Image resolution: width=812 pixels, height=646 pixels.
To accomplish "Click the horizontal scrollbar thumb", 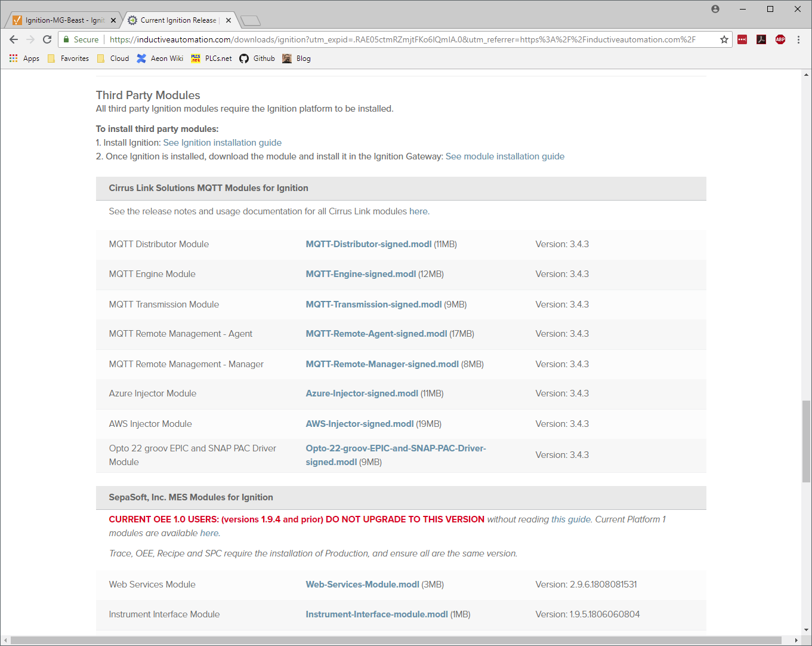I will pyautogui.click(x=396, y=641).
